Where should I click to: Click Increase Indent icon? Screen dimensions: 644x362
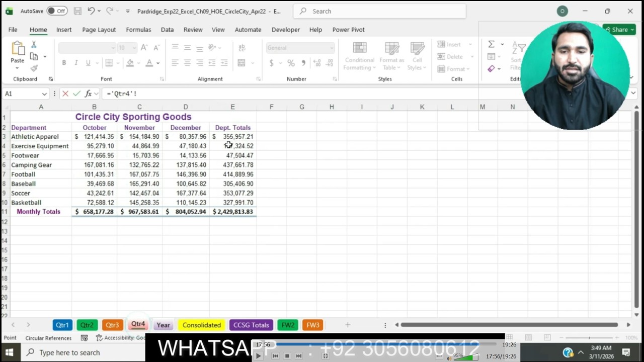(x=224, y=63)
